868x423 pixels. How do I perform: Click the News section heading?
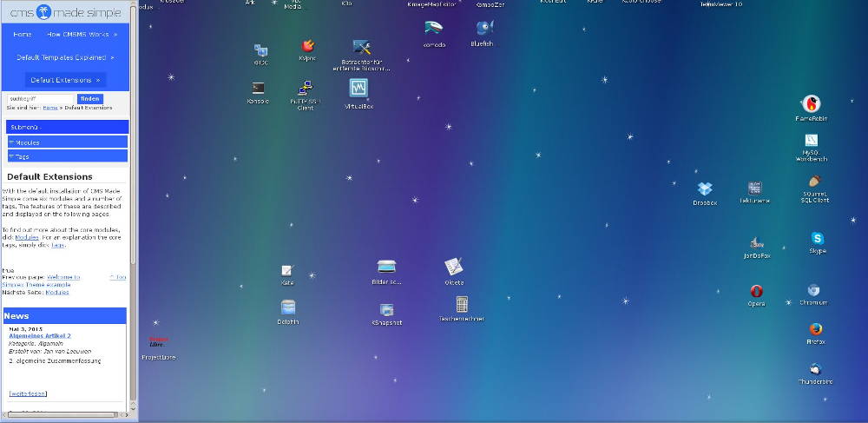tap(65, 315)
